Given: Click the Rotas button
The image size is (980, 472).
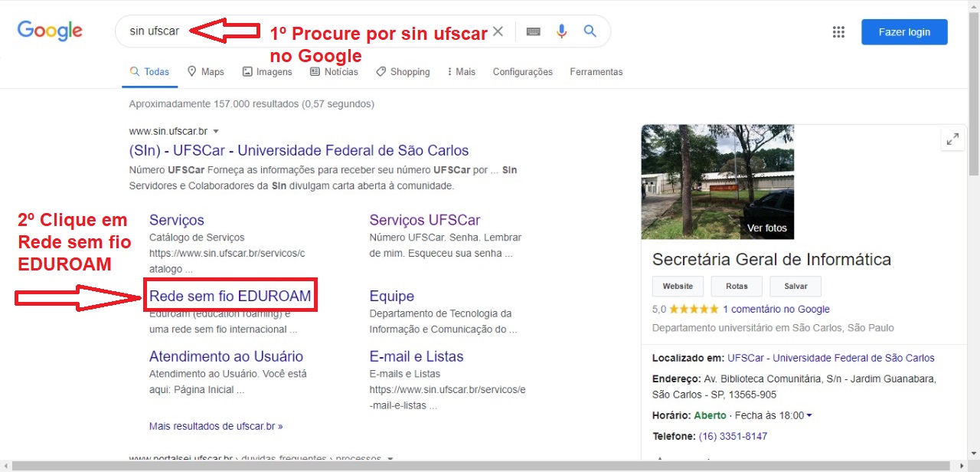Looking at the screenshot, I should (737, 286).
